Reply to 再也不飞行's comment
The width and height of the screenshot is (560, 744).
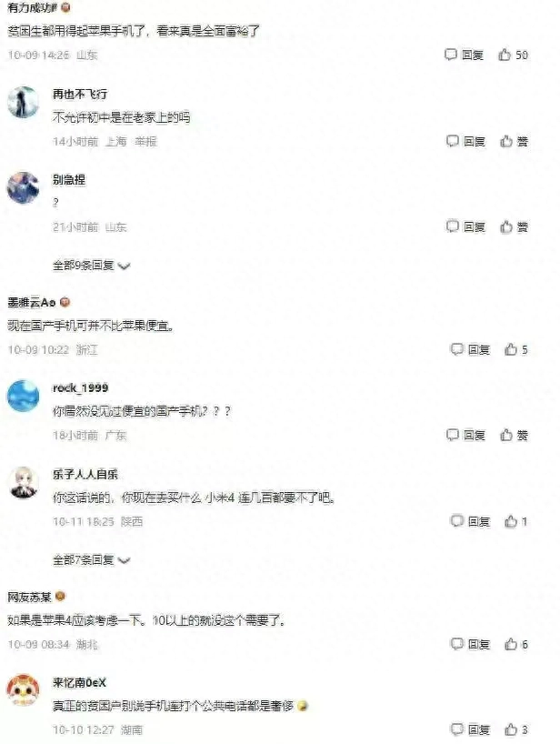point(465,141)
